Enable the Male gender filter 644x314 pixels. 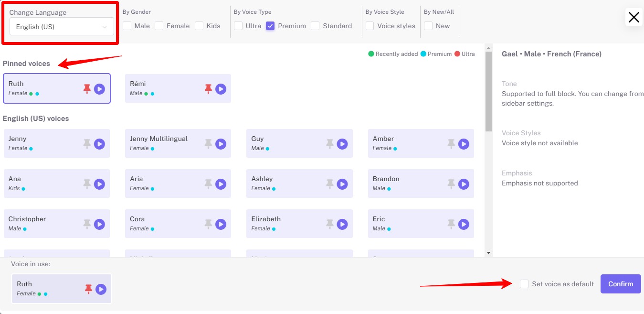pyautogui.click(x=127, y=26)
